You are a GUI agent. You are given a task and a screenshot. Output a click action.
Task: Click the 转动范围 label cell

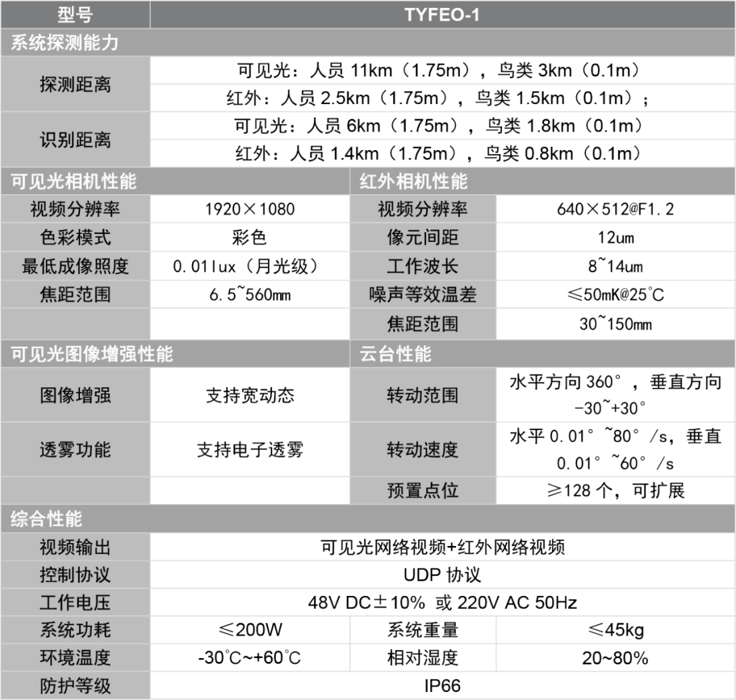[423, 395]
